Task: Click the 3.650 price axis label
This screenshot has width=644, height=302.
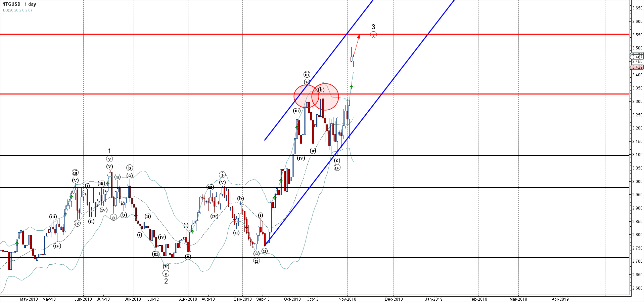Action: coord(637,8)
